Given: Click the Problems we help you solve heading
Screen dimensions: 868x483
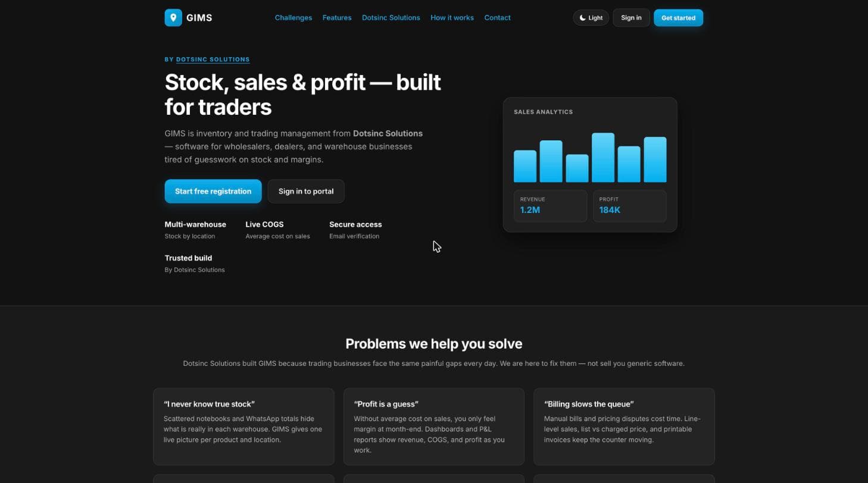Looking at the screenshot, I should coord(434,344).
